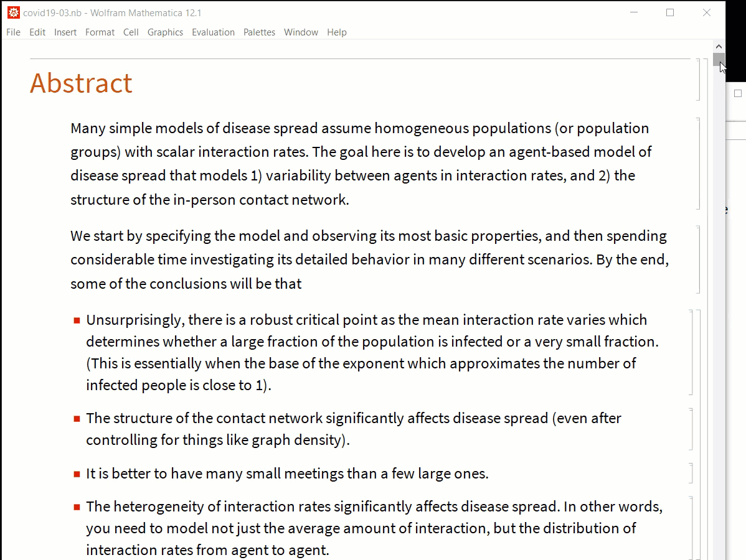746x560 pixels.
Task: Select the Abstract title cell bracket
Action: [698, 80]
